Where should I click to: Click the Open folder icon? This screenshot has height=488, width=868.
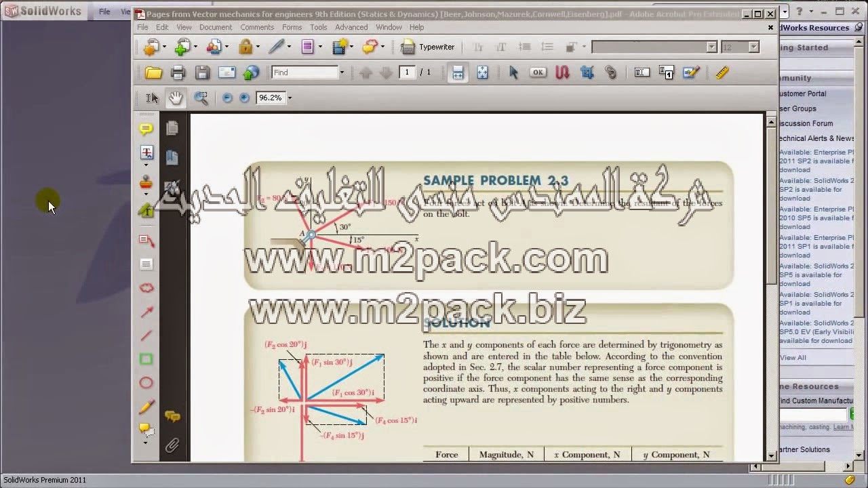153,73
